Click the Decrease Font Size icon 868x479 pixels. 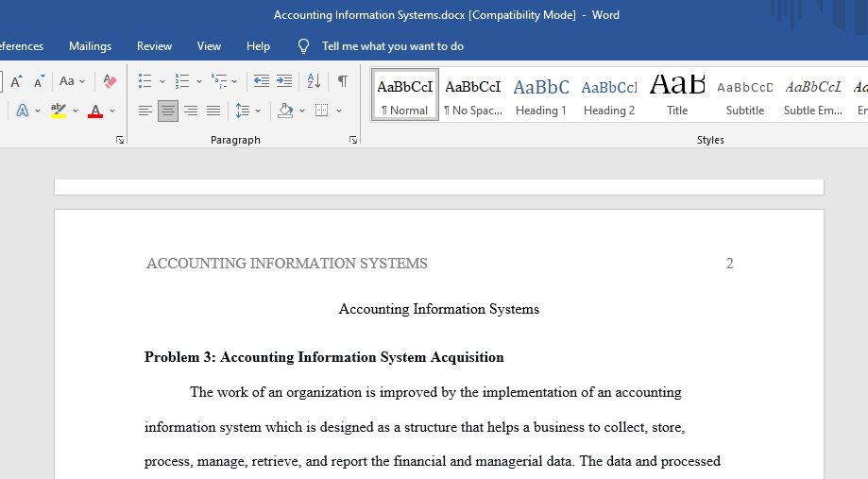(38, 81)
